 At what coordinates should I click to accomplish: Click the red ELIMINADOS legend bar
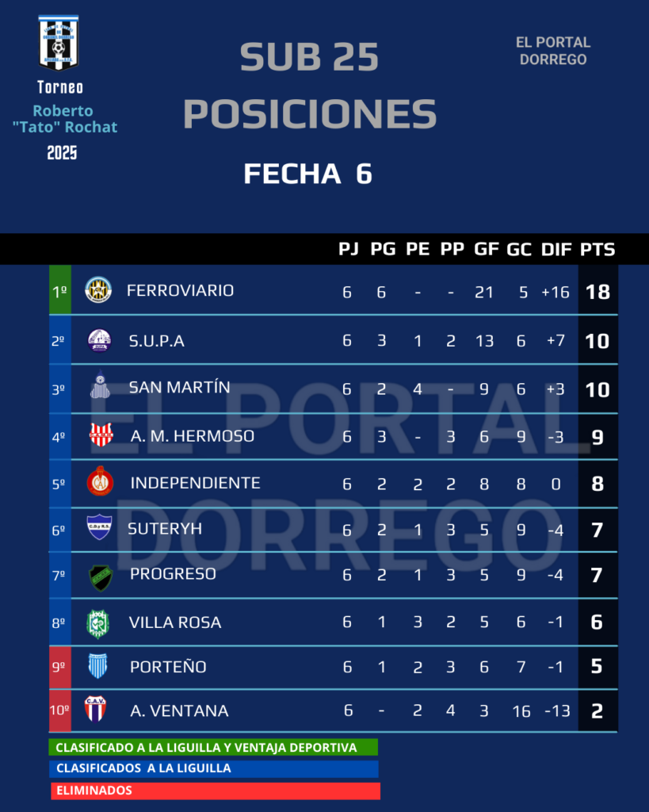click(x=216, y=791)
